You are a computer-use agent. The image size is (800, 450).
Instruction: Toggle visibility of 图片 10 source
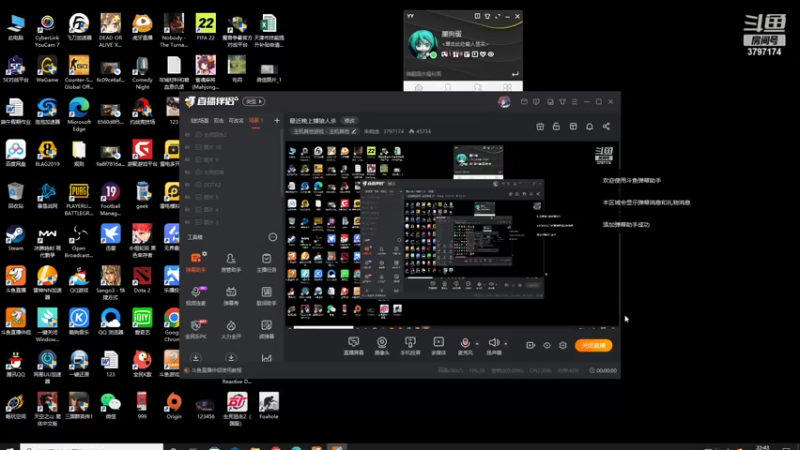pyautogui.click(x=187, y=147)
